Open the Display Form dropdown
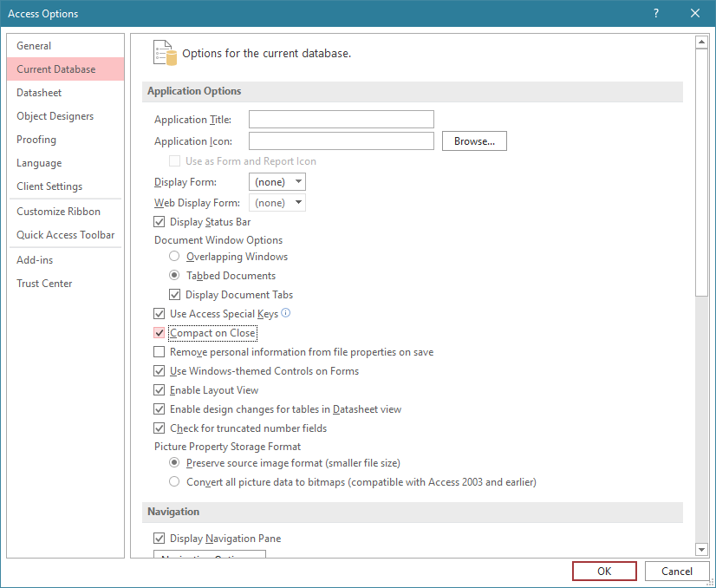 (x=277, y=182)
